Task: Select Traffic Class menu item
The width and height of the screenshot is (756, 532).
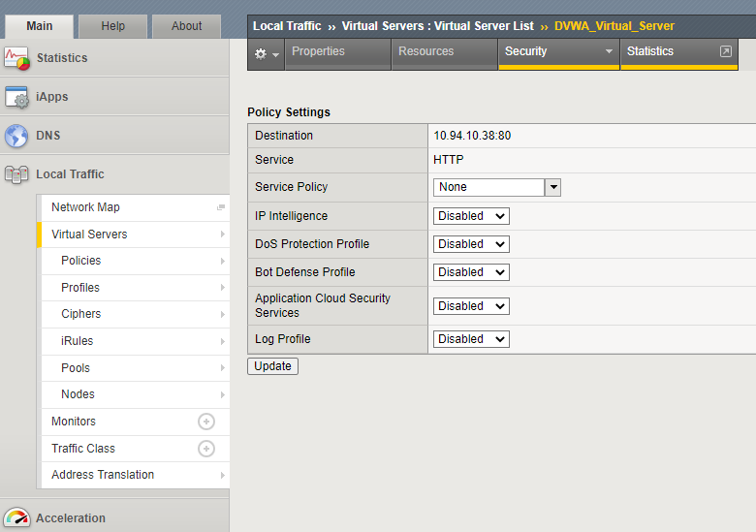Action: tap(136, 449)
